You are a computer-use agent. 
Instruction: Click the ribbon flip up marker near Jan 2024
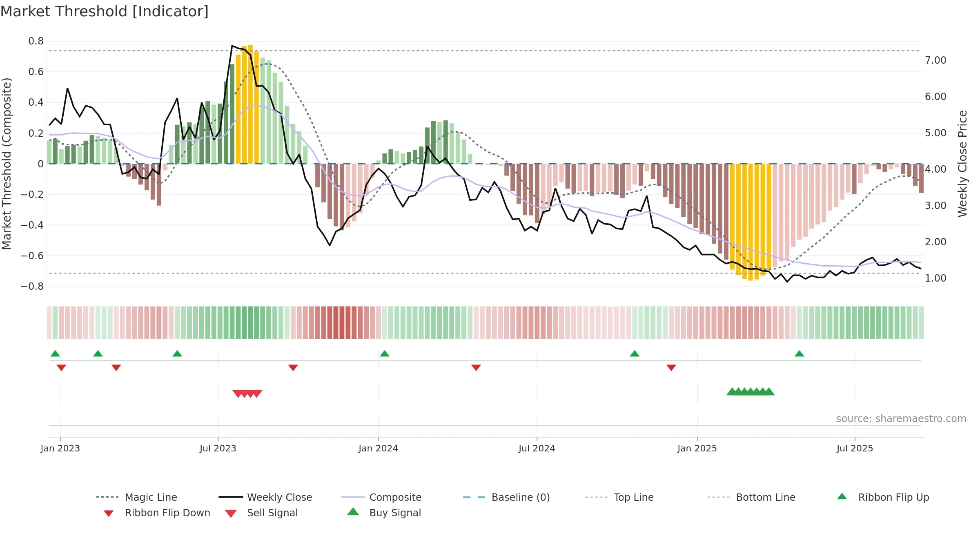pos(385,353)
